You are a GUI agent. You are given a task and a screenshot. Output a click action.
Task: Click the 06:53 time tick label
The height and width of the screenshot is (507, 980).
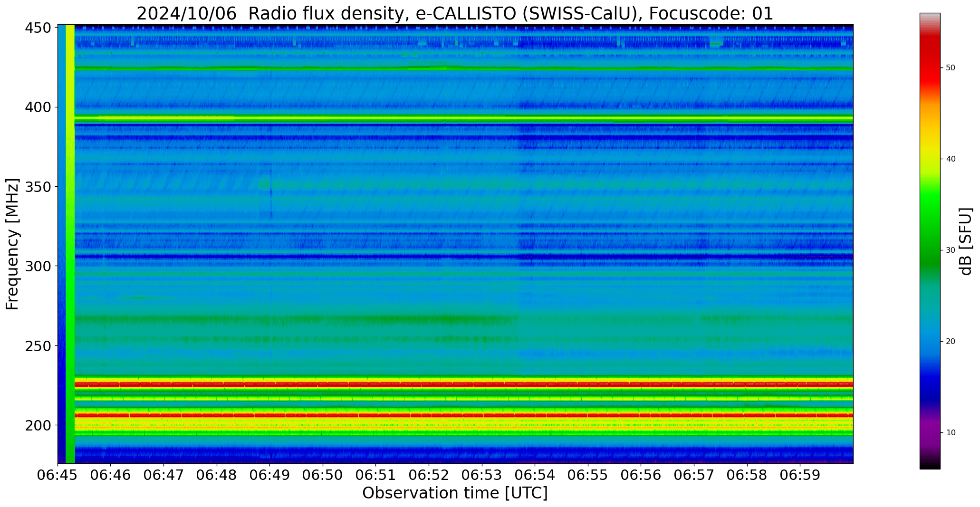pos(482,475)
